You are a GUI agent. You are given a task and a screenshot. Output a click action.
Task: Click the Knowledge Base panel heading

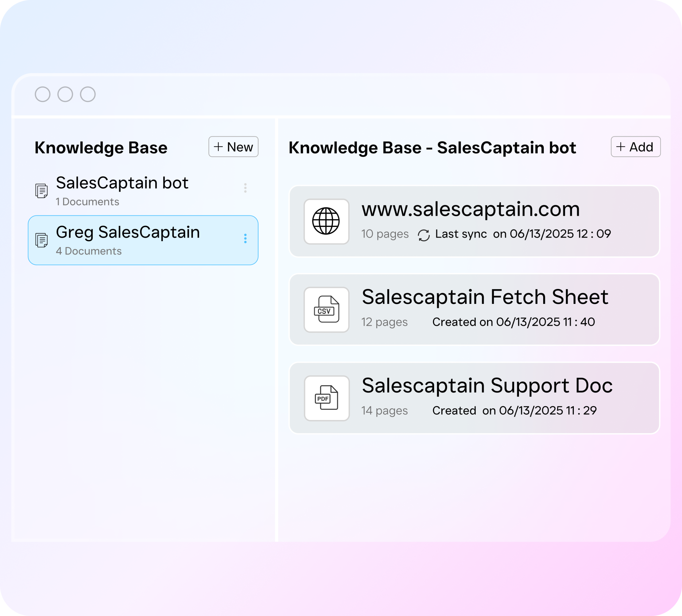coord(101,147)
